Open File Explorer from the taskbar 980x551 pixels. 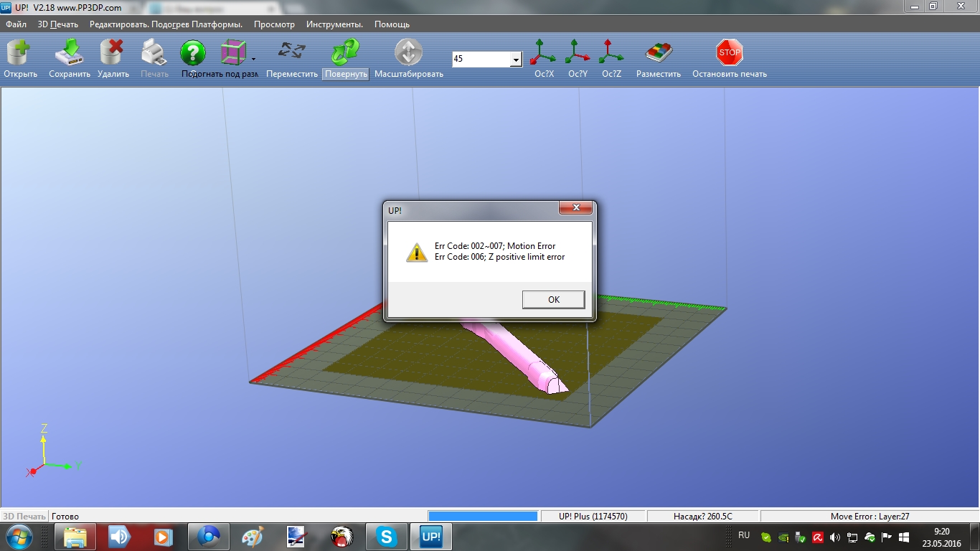click(x=75, y=537)
